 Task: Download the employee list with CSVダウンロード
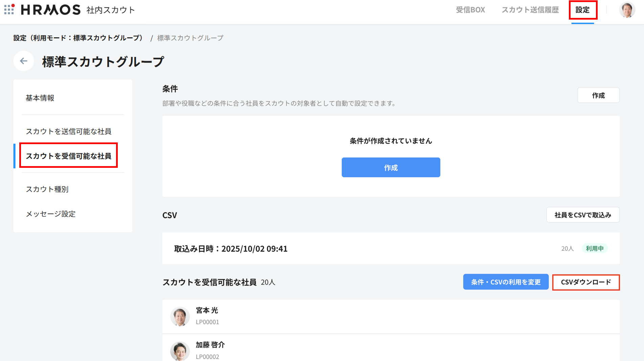585,282
